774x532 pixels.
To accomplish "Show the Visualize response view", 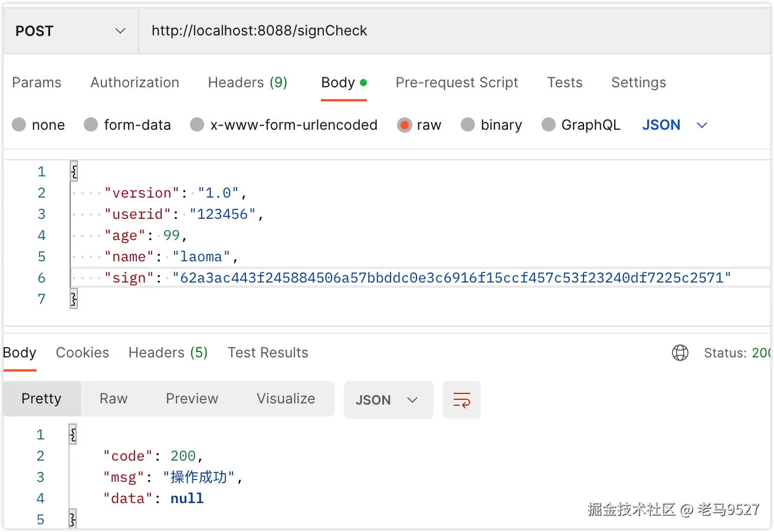I will pos(286,399).
